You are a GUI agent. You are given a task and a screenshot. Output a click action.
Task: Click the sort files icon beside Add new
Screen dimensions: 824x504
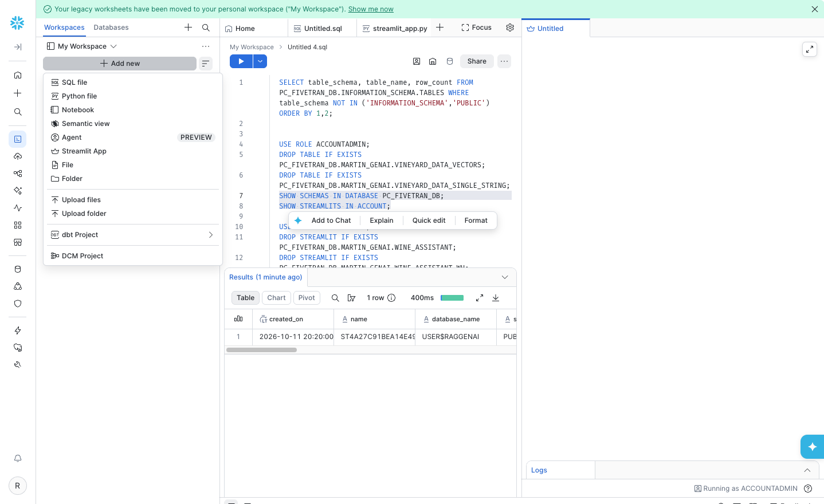point(206,64)
